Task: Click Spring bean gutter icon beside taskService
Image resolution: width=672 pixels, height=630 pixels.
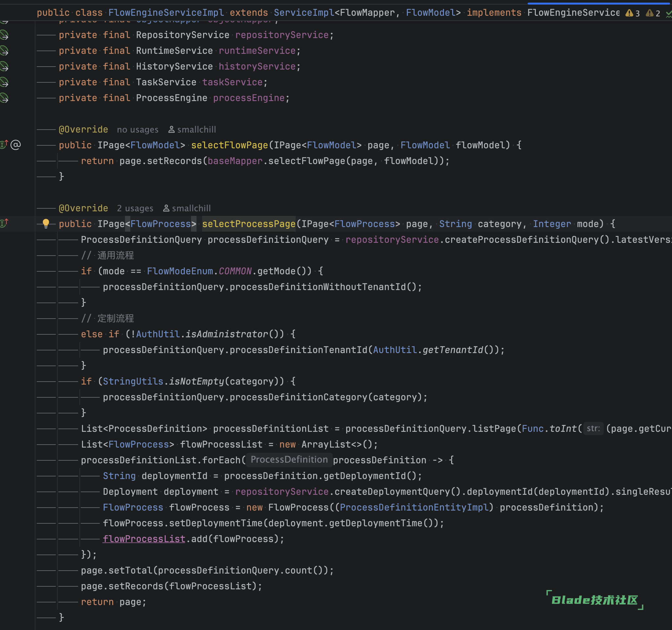Action: coord(4,82)
